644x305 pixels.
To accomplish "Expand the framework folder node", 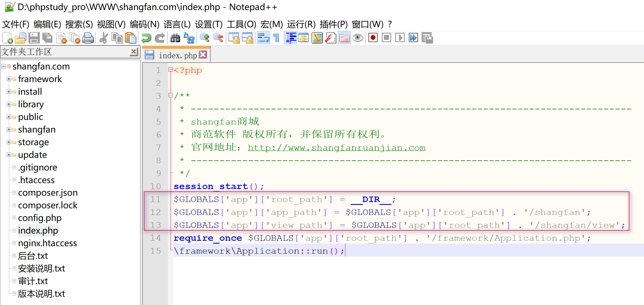I will [x=9, y=79].
